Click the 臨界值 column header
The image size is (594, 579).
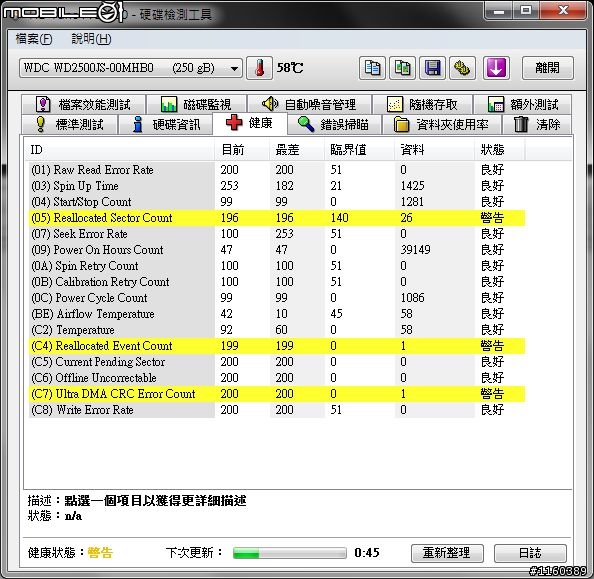coord(360,150)
